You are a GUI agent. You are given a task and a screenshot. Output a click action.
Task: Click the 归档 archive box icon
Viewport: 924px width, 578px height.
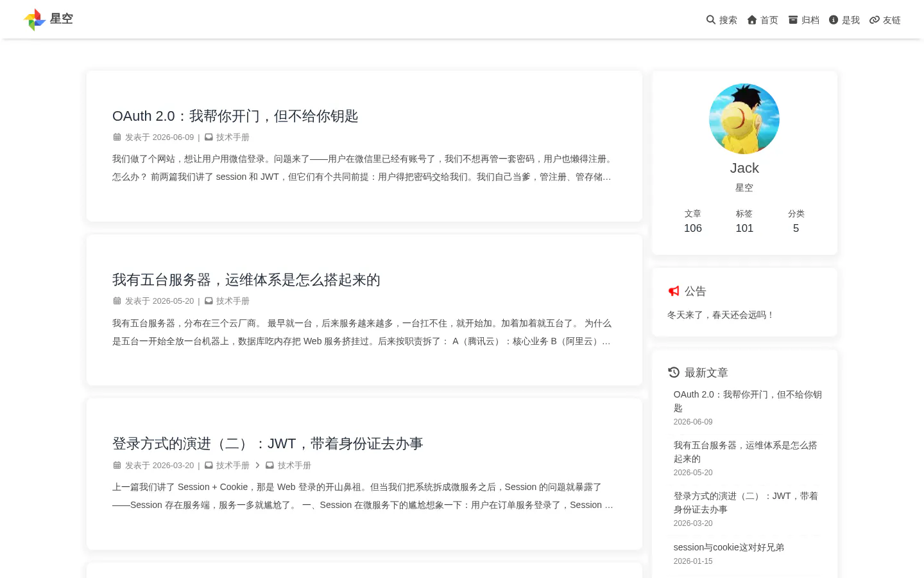793,20
